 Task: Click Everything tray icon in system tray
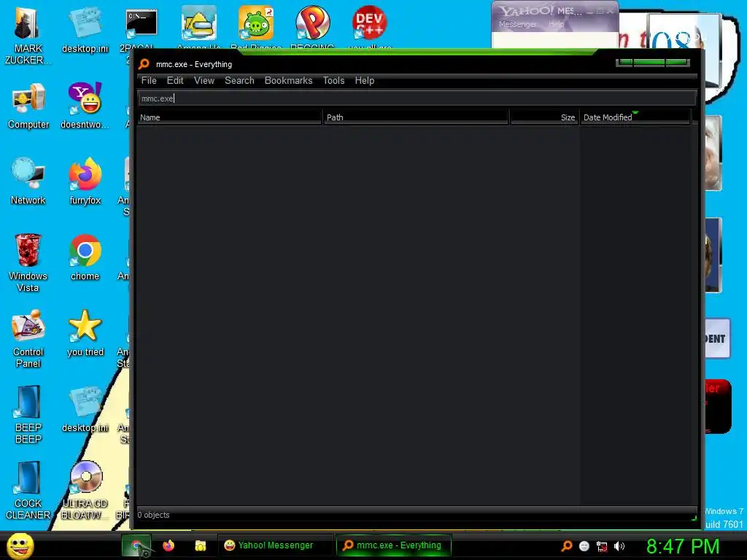tap(566, 545)
